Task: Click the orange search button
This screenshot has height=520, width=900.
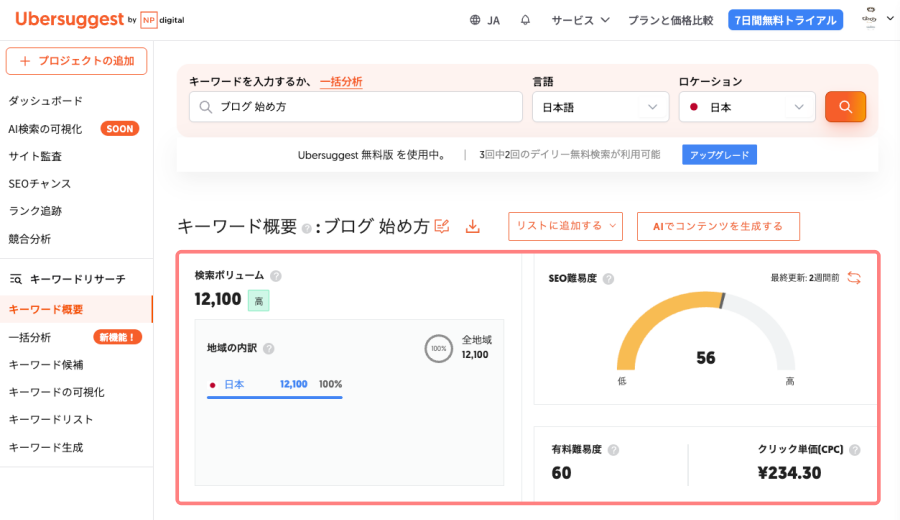Action: 845,107
